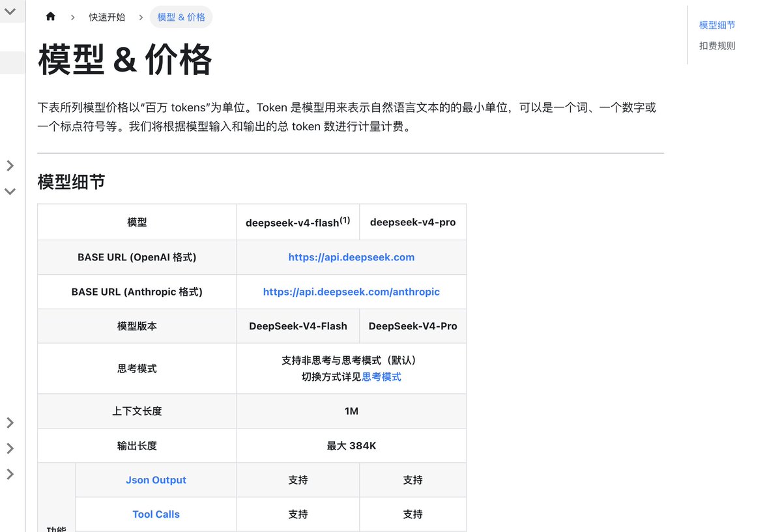
Task: Click the intro paragraph beginning 下表所列模型价格
Action: [347, 117]
